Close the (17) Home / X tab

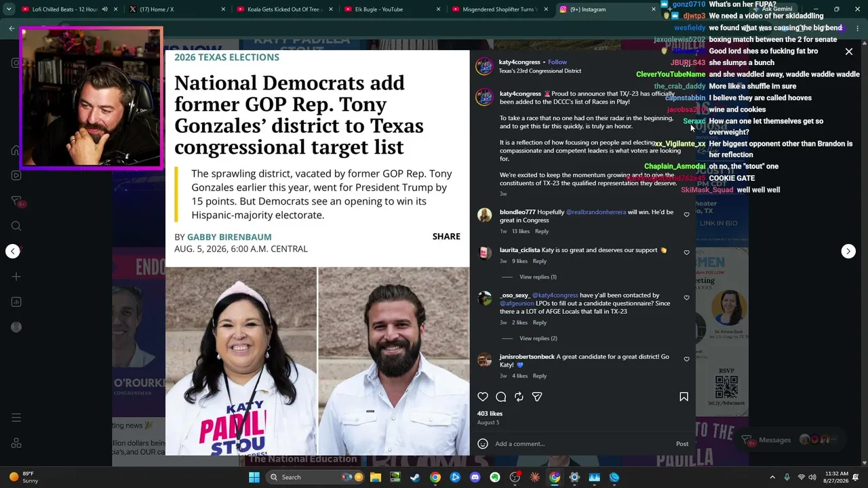pyautogui.click(x=223, y=9)
